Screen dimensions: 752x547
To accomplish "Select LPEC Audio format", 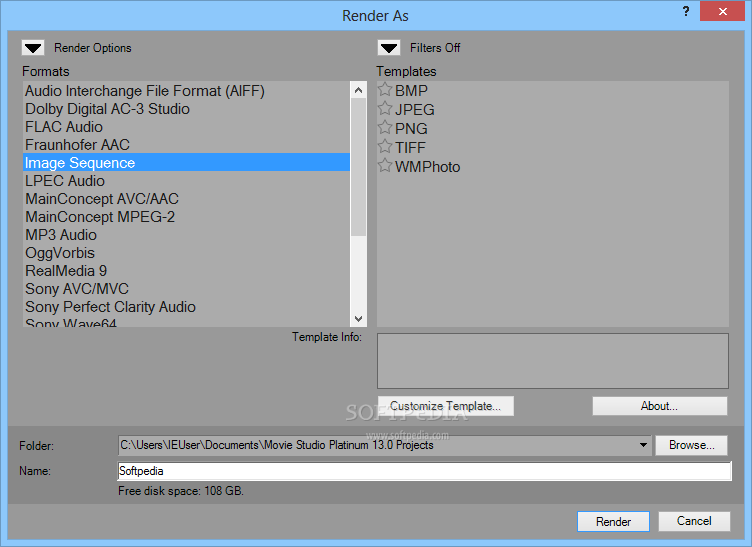I will (187, 181).
